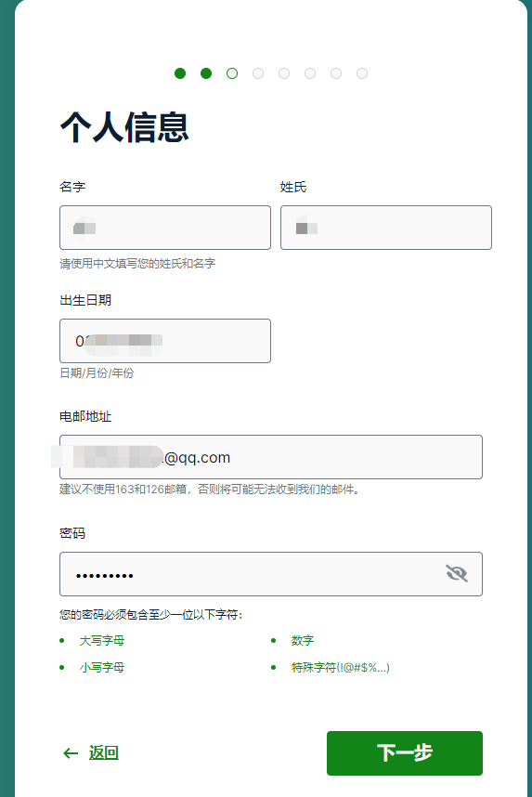Select the second progress step dot
This screenshot has width=532, height=797.
tap(206, 73)
